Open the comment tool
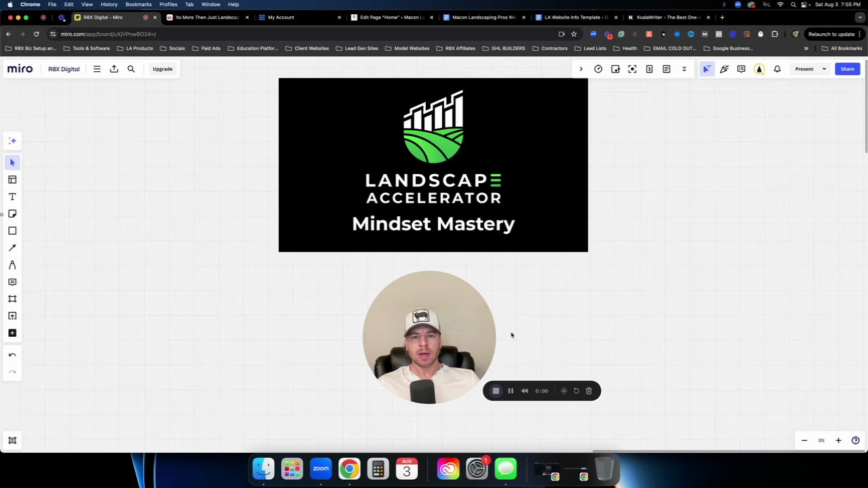The image size is (868, 488). point(12,282)
